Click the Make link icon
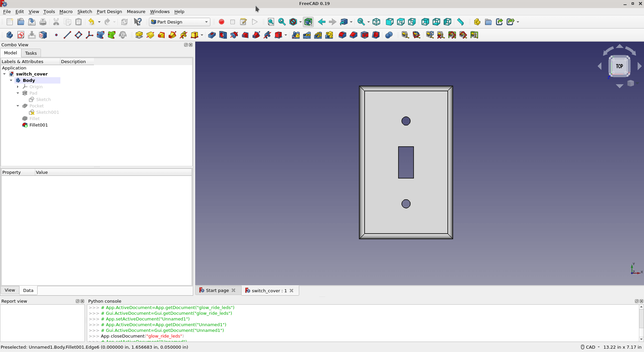 tap(499, 22)
